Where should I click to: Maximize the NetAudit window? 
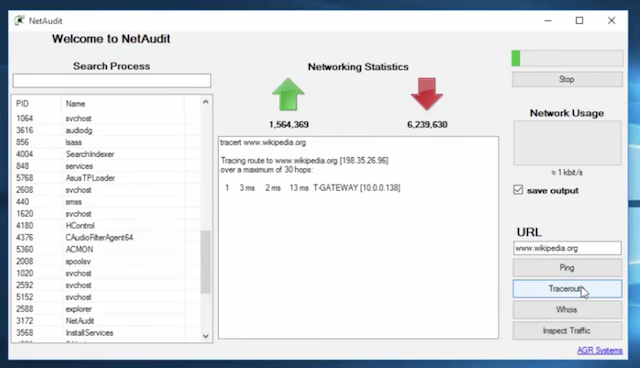tap(579, 20)
